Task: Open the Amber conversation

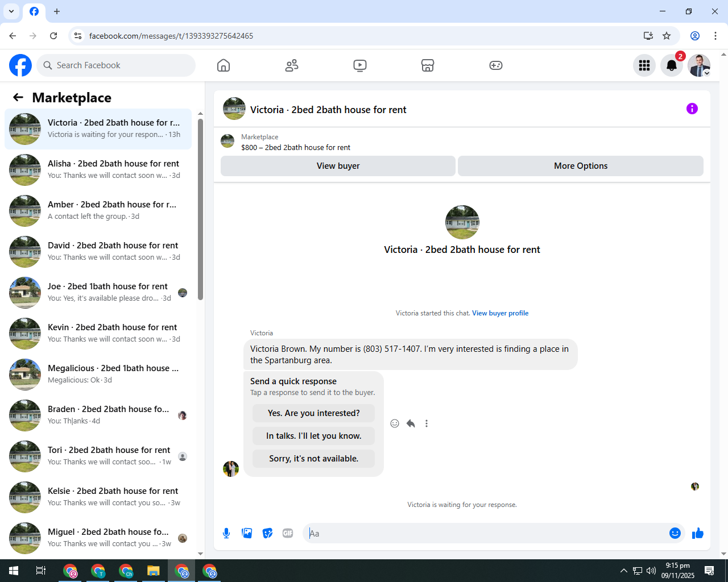Action: pos(98,211)
